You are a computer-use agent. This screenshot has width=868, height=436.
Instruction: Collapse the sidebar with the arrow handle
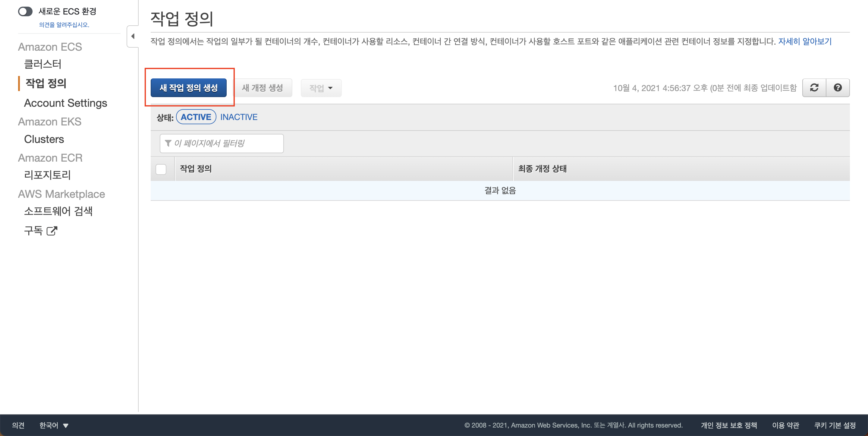click(133, 36)
